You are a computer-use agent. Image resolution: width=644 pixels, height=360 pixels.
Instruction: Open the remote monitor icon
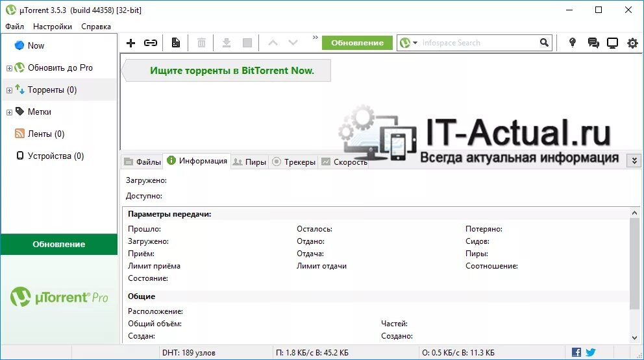(x=612, y=43)
